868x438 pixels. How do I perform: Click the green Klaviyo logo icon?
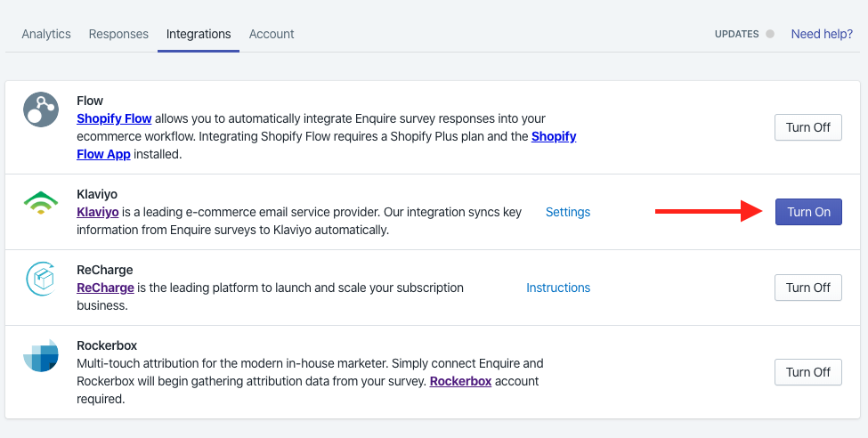point(41,203)
